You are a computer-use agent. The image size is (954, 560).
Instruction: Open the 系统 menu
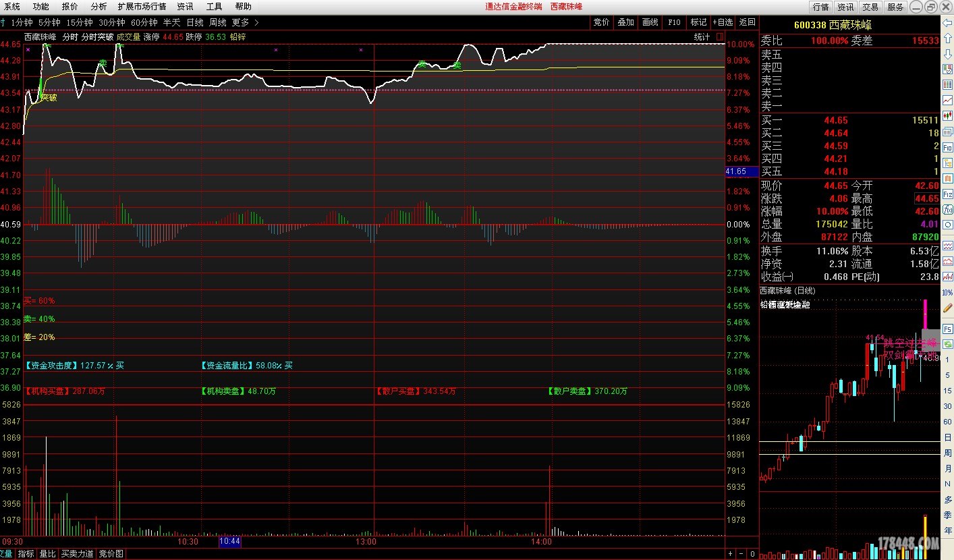tap(12, 6)
